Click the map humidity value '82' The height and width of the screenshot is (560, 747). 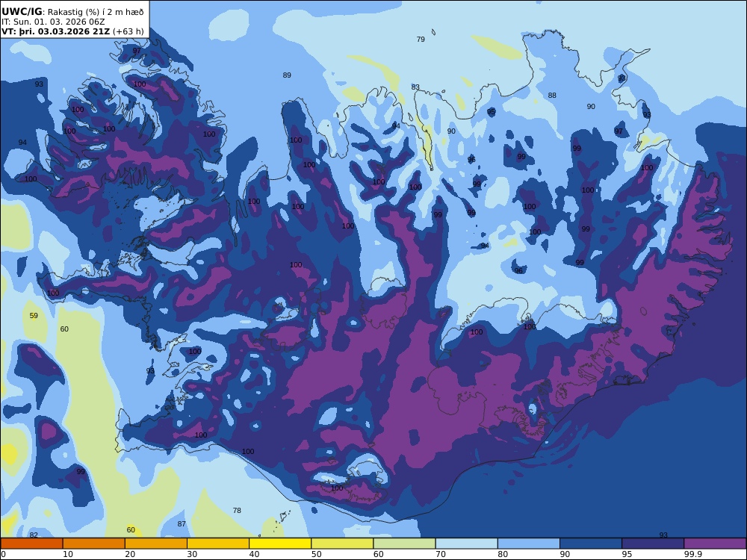(34, 535)
